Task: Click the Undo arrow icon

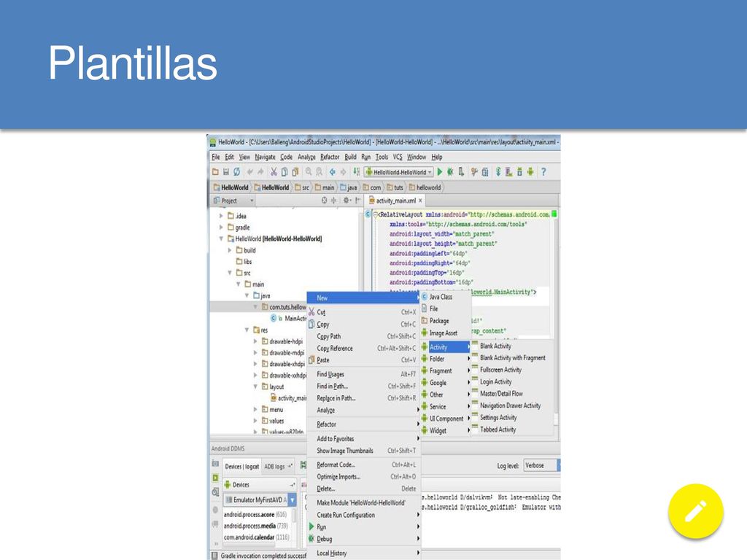Action: point(250,172)
